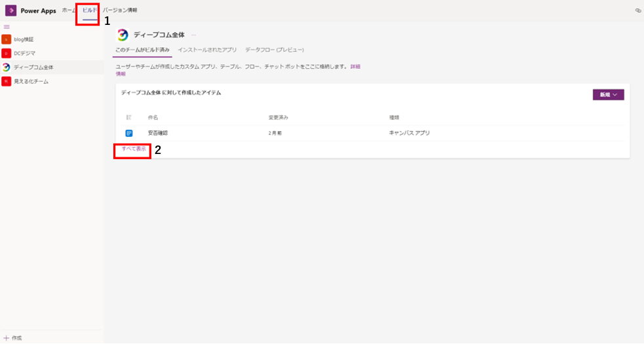Open the バージョン情報 tab
This screenshot has width=644, height=344.
click(x=120, y=10)
